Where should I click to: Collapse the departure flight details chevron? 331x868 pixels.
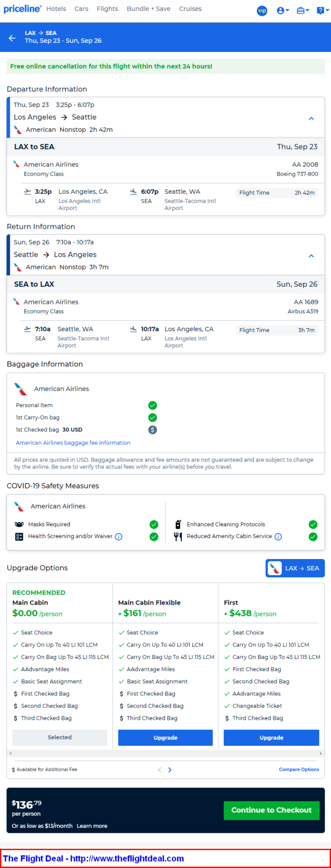311,119
